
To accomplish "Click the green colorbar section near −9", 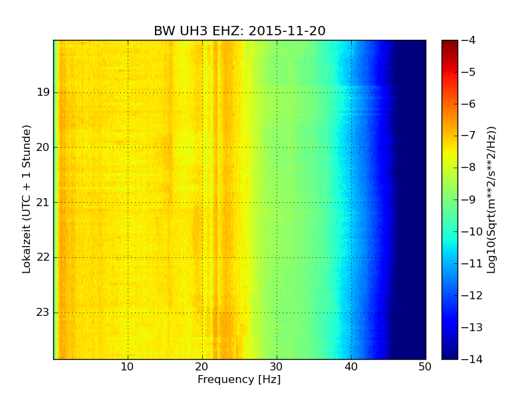I will [450, 199].
